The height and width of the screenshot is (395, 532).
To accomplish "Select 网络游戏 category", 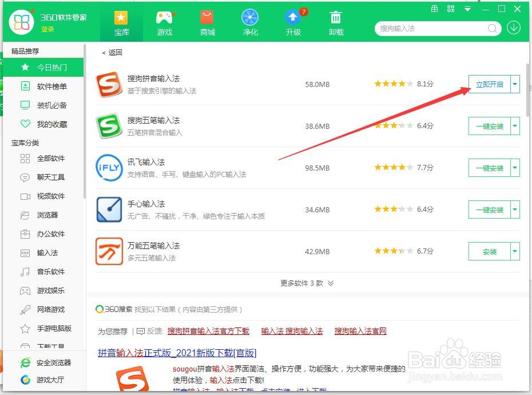I will tap(43, 309).
